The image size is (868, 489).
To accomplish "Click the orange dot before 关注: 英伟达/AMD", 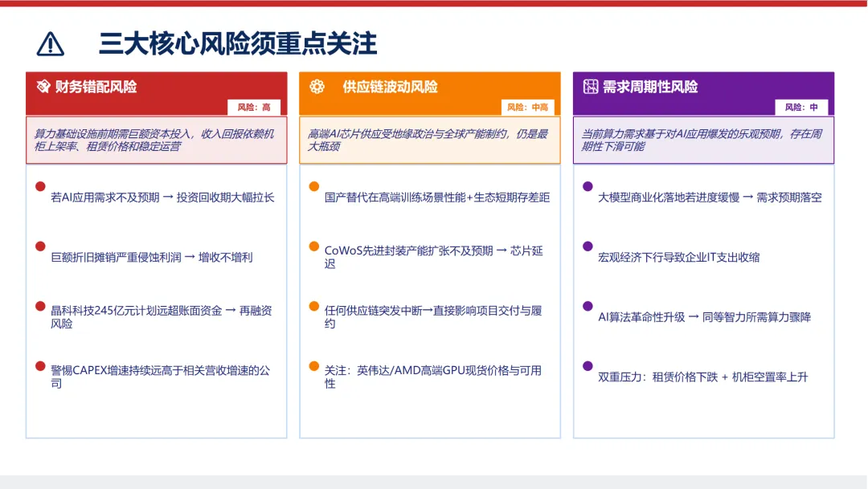I will click(314, 365).
